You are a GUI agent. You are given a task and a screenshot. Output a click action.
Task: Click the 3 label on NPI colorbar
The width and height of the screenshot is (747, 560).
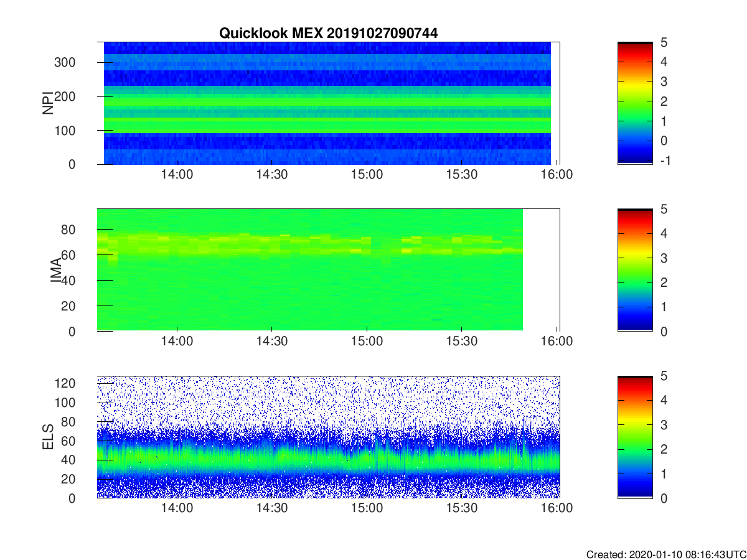click(664, 82)
